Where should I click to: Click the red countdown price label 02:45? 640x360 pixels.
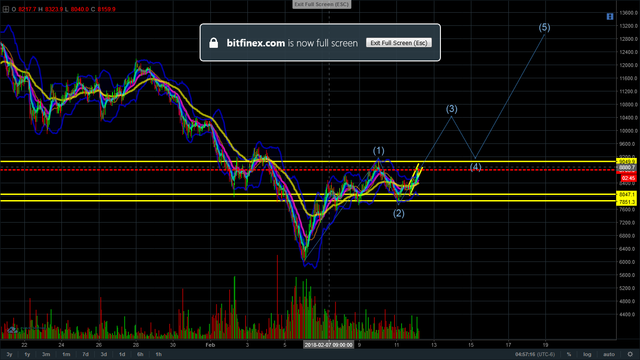click(628, 178)
